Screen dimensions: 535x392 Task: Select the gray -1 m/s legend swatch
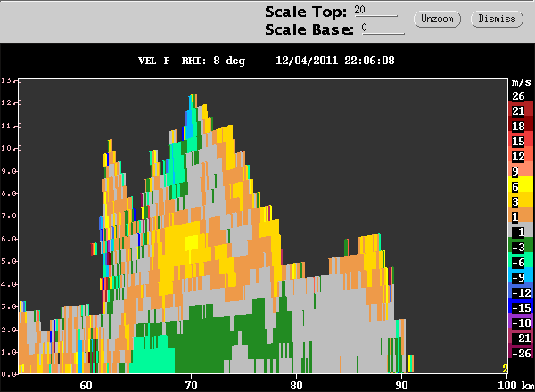click(518, 232)
